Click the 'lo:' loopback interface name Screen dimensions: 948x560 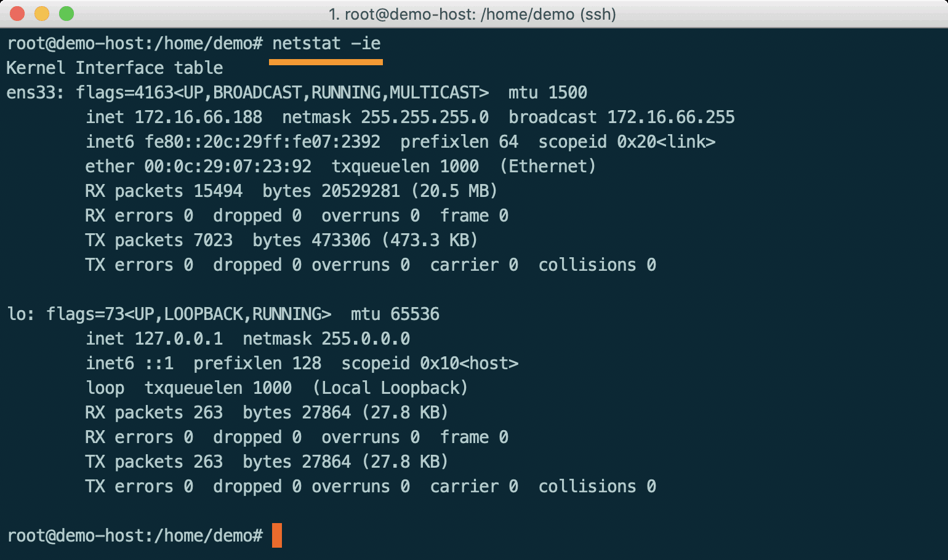pos(21,314)
